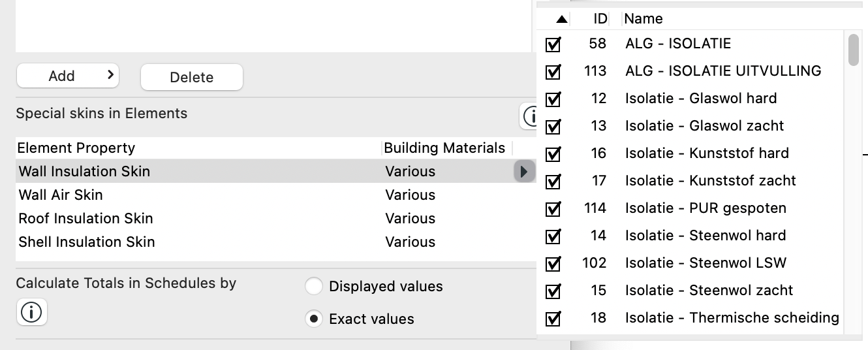Open the Add button submenu
The width and height of the screenshot is (868, 350).
pyautogui.click(x=68, y=76)
